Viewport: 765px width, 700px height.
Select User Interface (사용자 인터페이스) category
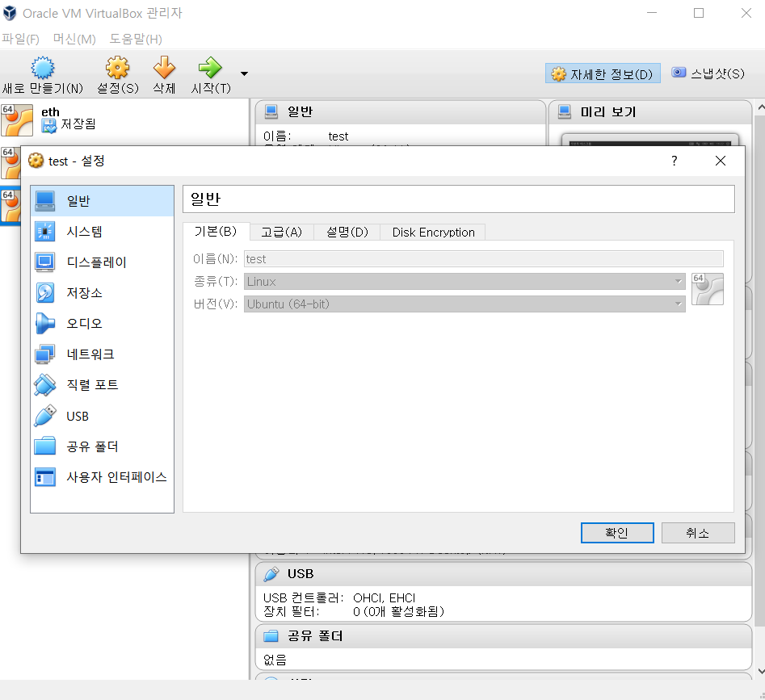pos(102,476)
